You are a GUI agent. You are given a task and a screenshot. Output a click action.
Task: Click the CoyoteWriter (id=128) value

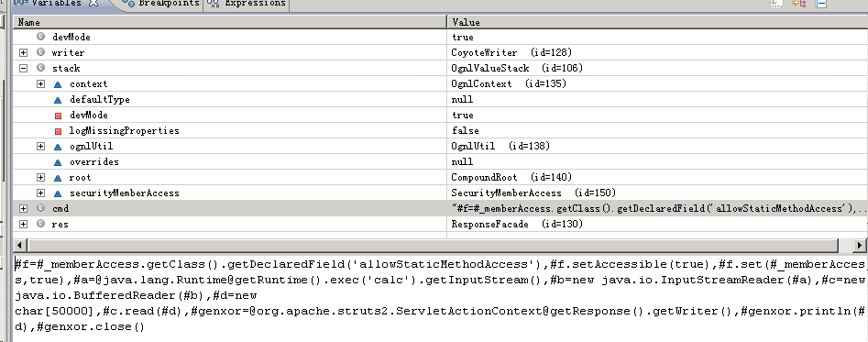511,52
